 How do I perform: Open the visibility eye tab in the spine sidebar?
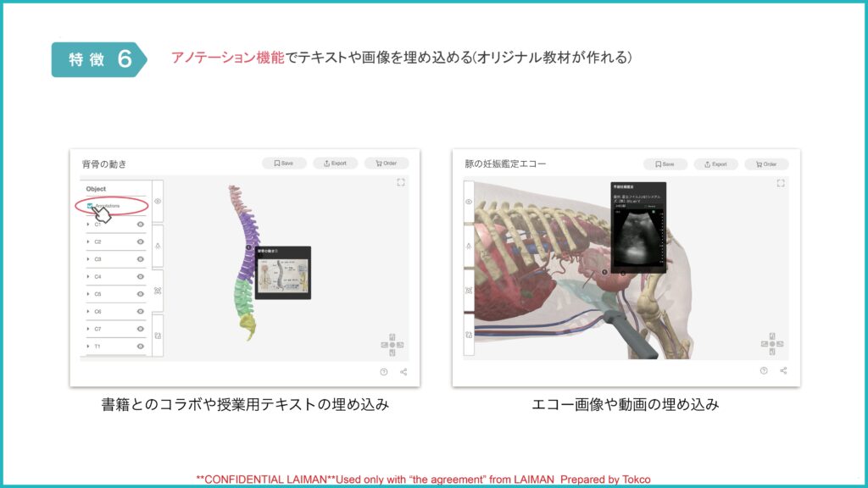point(158,202)
